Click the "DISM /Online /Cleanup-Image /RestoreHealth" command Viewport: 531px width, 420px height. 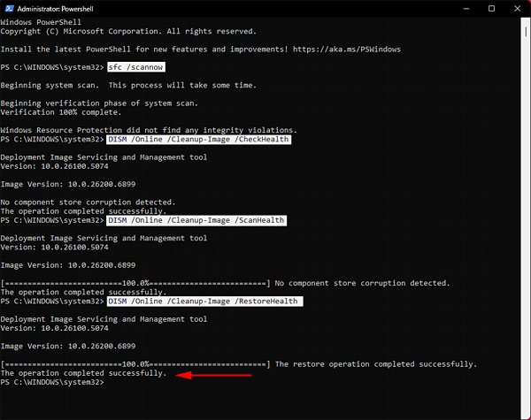(204, 302)
